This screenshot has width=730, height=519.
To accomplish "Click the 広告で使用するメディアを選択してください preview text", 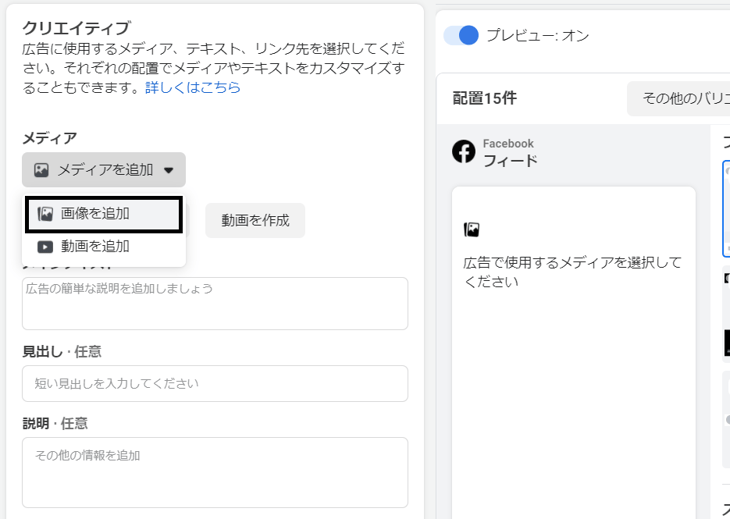I will pos(572,272).
